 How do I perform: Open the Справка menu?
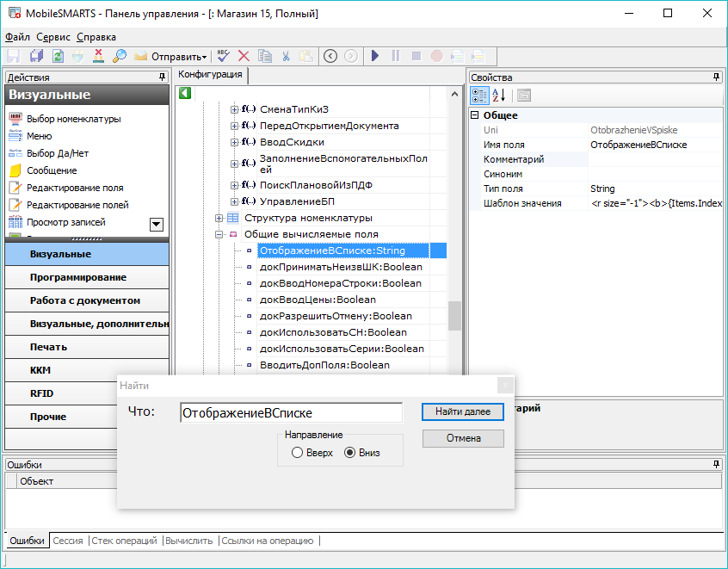(x=96, y=37)
